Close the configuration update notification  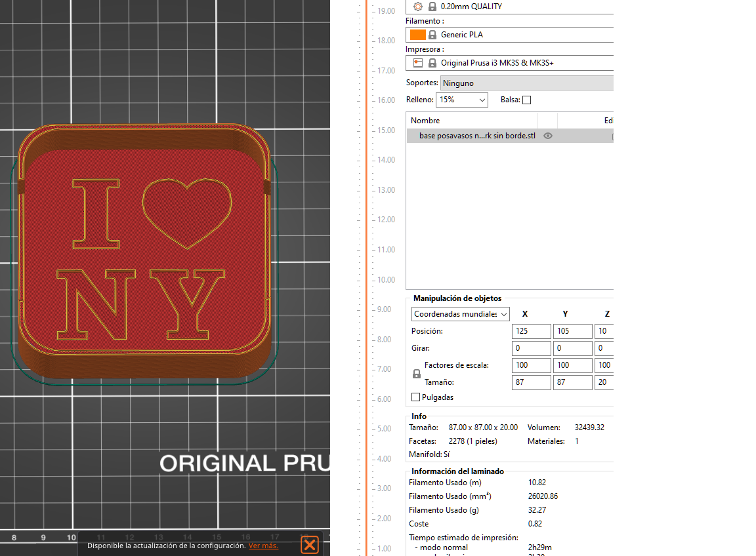tap(310, 545)
